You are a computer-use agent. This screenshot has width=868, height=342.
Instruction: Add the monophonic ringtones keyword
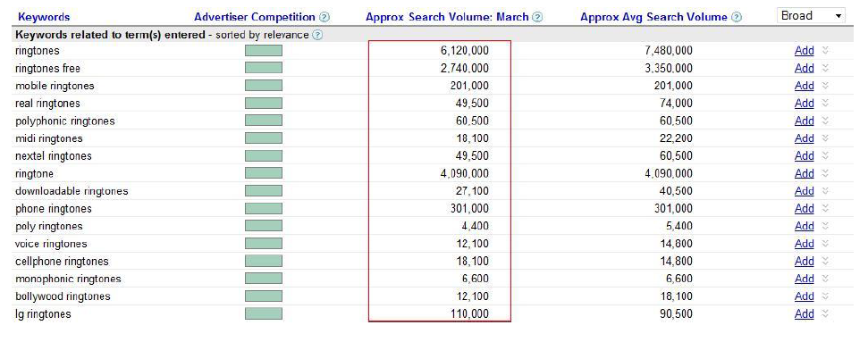click(x=804, y=279)
